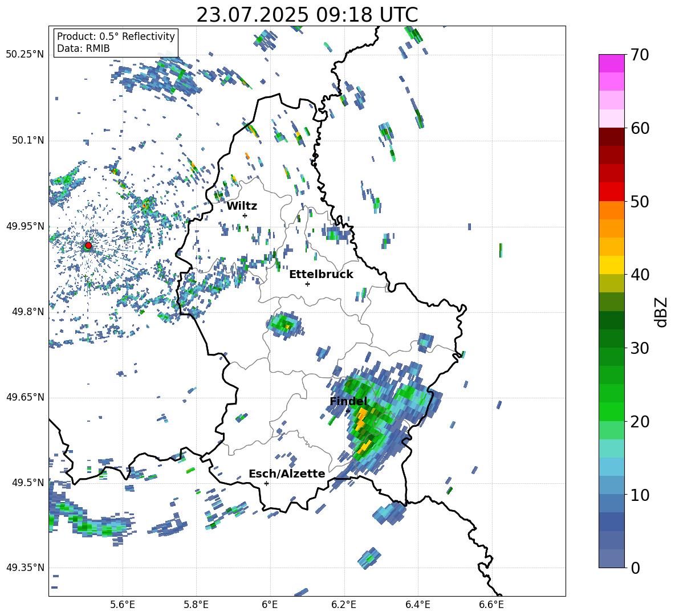Click the 49.35°N latitude label

[x=25, y=568]
